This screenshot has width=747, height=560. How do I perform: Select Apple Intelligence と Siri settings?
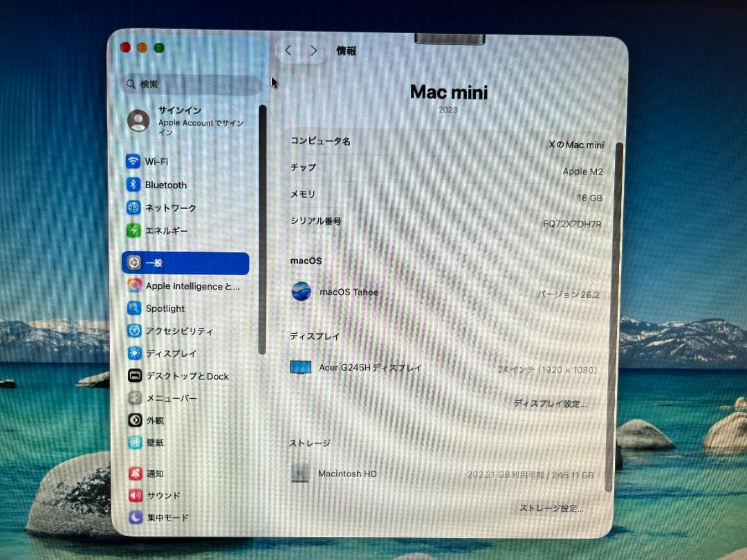point(187,286)
